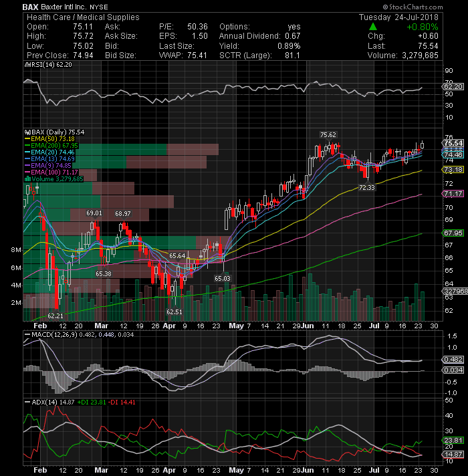Click the 62.21 February low annotation
The image size is (468, 476).
pos(55,316)
